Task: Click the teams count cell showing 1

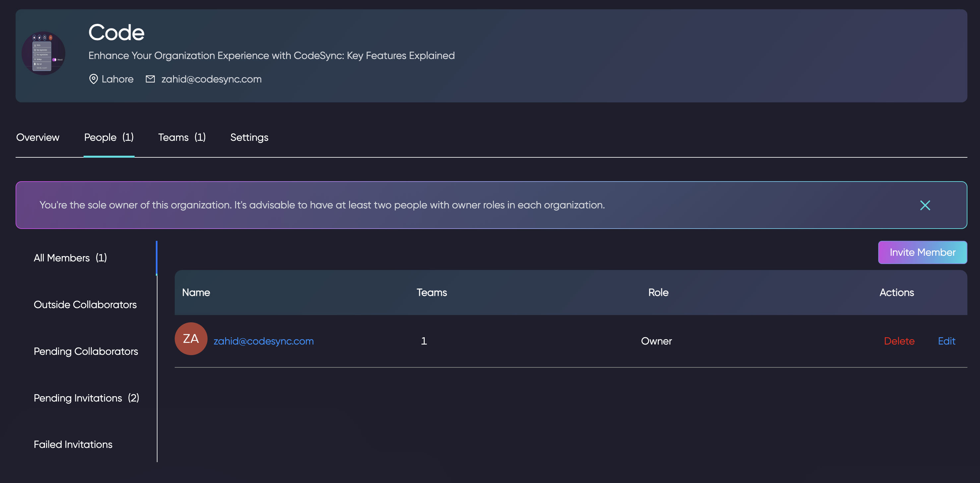Action: (x=424, y=341)
